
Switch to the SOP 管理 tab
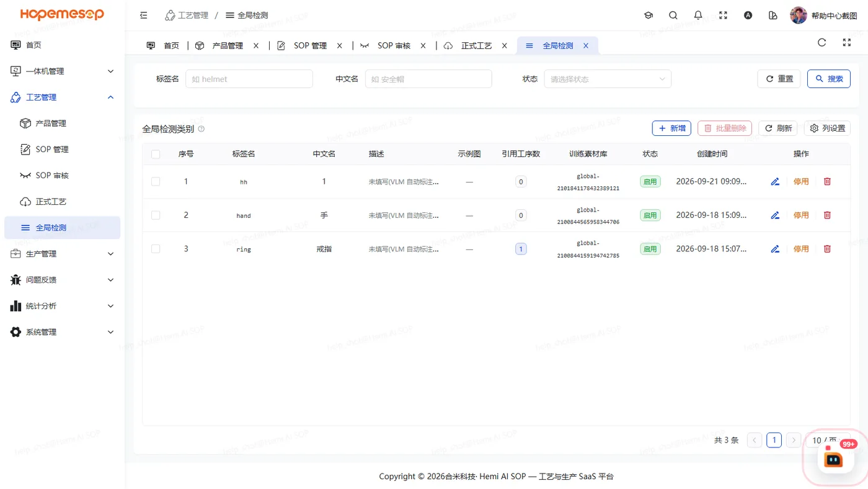[x=309, y=46]
